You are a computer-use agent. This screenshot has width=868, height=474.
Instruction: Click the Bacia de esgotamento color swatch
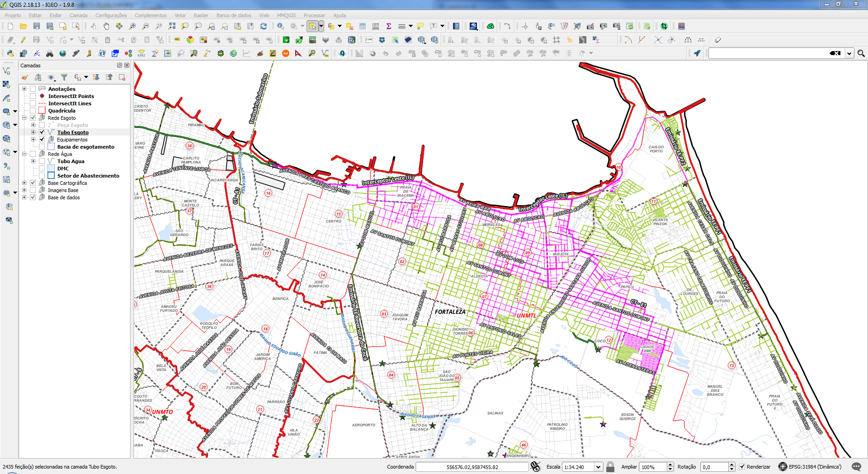coord(51,147)
